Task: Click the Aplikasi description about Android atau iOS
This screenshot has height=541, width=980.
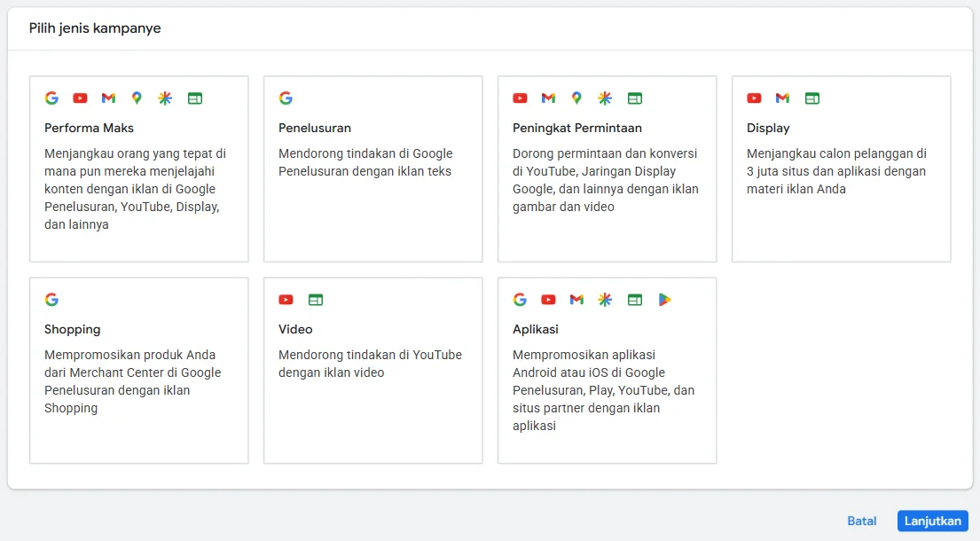Action: pos(604,390)
